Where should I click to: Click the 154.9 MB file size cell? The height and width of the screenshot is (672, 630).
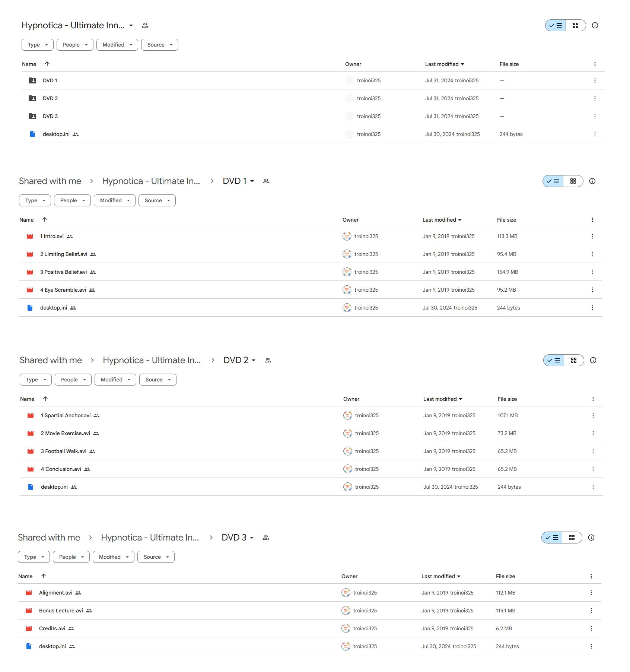507,272
